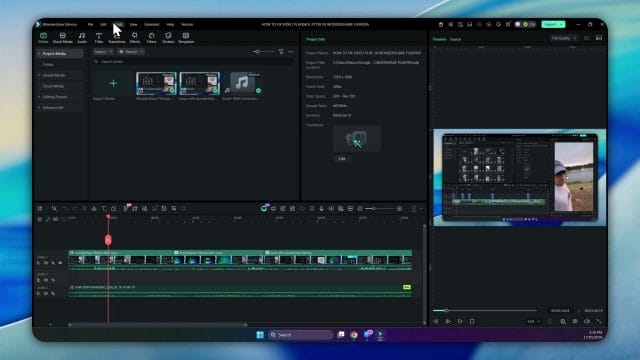Open the Help menu
The height and width of the screenshot is (360, 640).
coord(170,24)
